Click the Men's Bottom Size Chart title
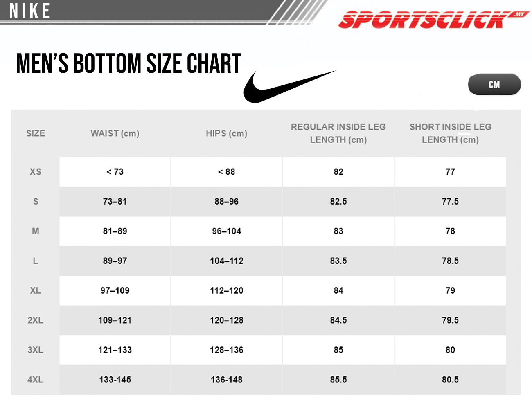 (128, 63)
